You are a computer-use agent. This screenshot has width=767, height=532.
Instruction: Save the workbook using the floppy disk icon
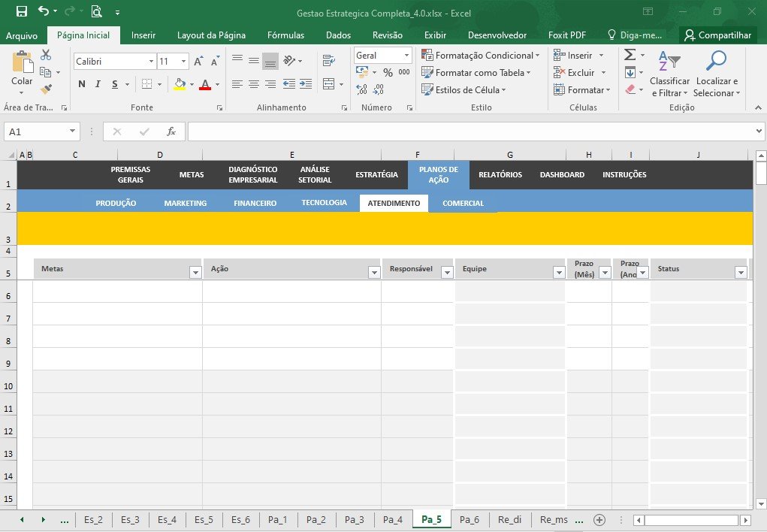(x=22, y=11)
